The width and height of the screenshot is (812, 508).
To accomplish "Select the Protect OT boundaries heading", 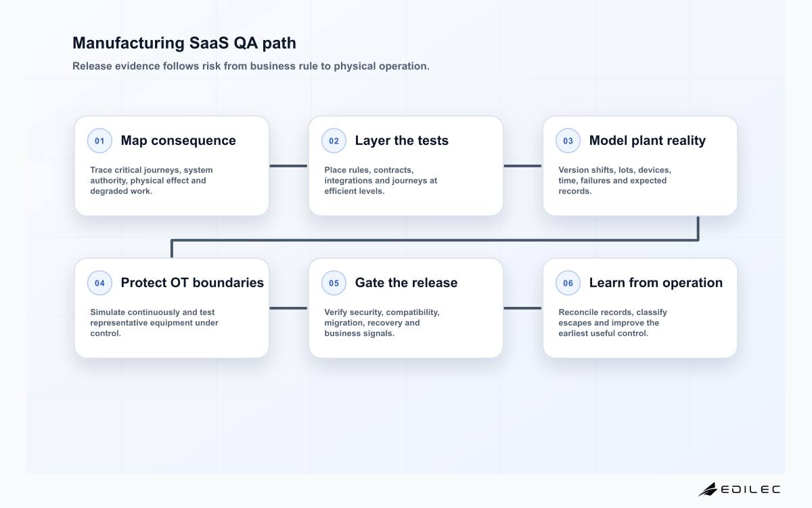I will (192, 283).
